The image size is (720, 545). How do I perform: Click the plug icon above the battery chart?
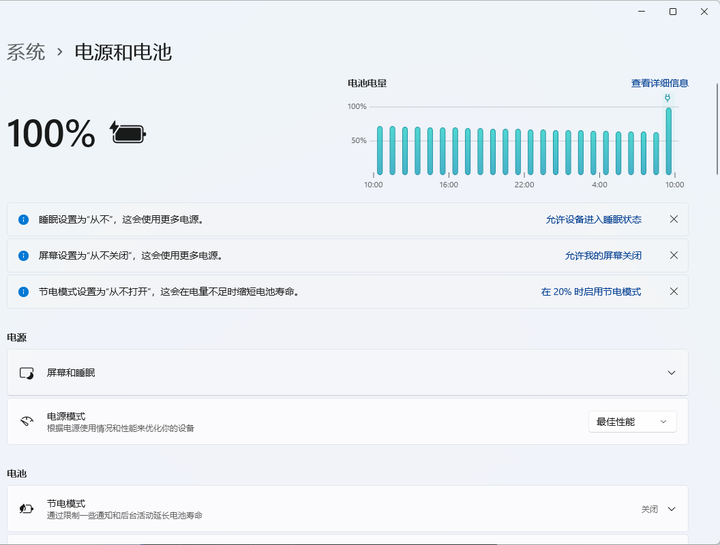[x=668, y=98]
